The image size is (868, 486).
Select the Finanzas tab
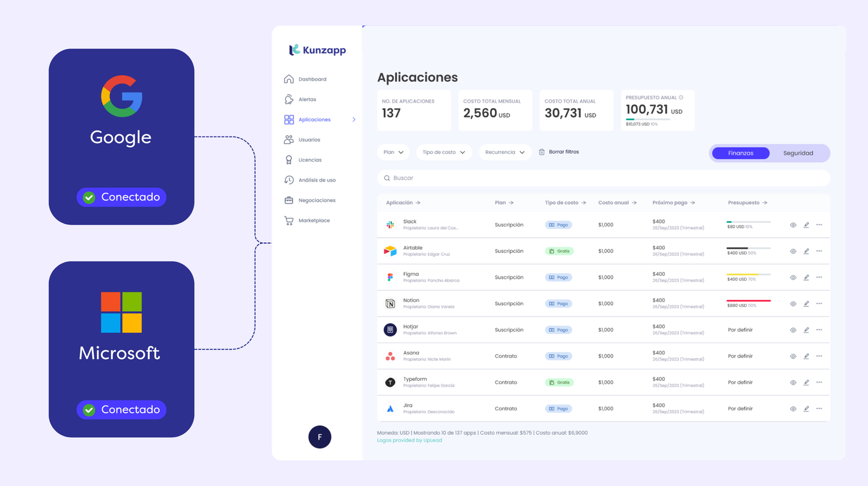tap(741, 153)
